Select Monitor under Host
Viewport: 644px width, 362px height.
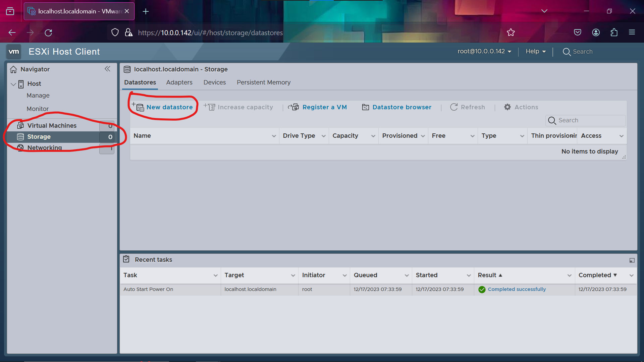pyautogui.click(x=38, y=109)
